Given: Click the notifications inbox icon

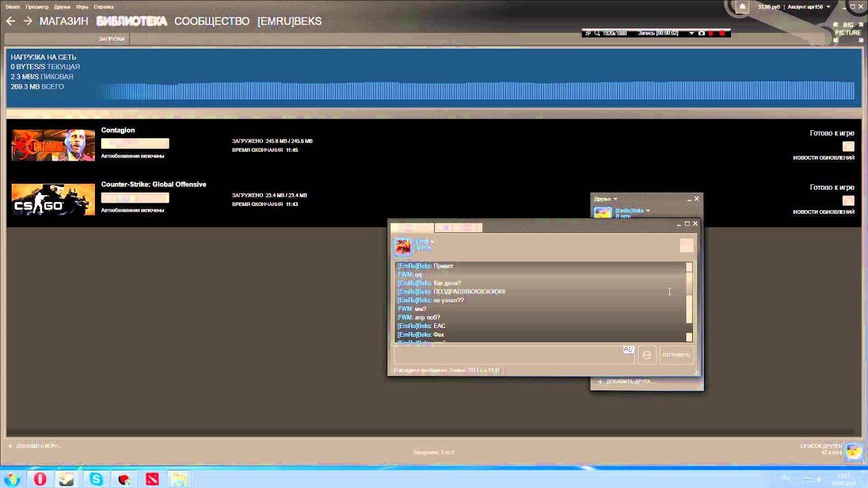Looking at the screenshot, I should 742,7.
